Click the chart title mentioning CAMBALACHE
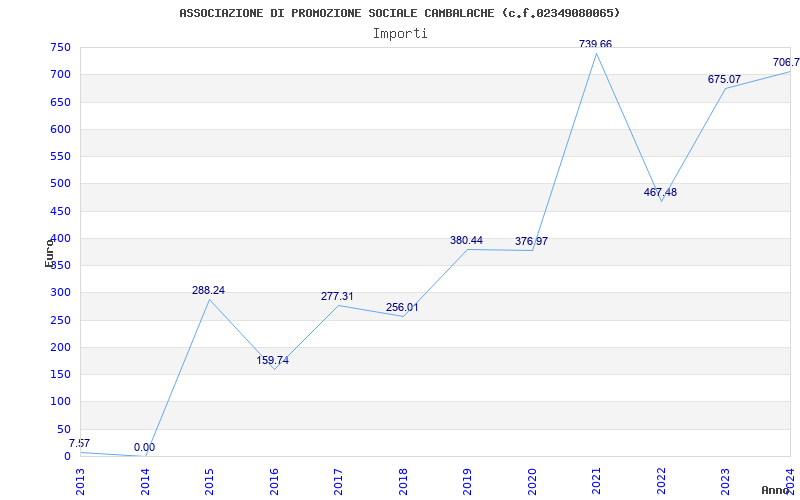Viewport: 800px width, 500px height. tap(400, 13)
